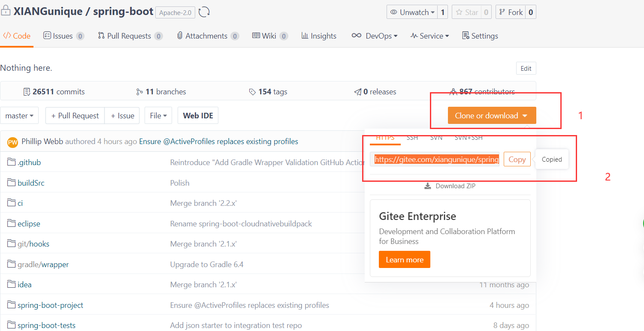Open the Wiki tab
The width and height of the screenshot is (644, 331).
270,36
